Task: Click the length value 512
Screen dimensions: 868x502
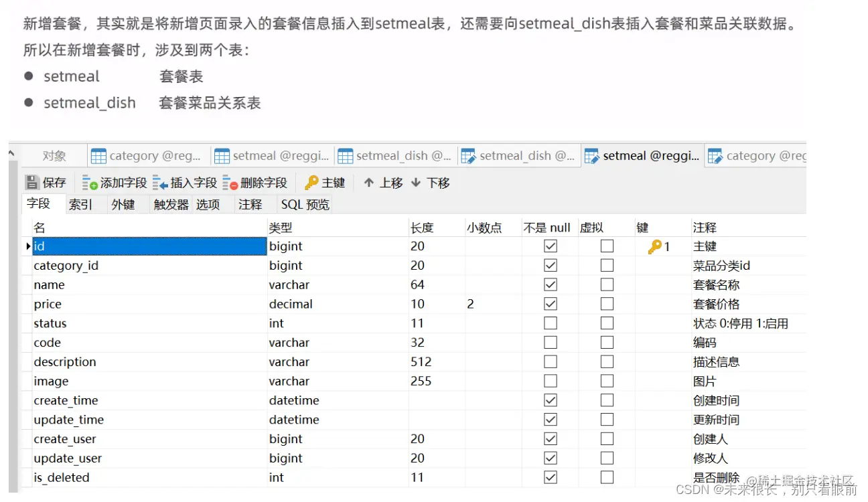Action: (x=421, y=362)
